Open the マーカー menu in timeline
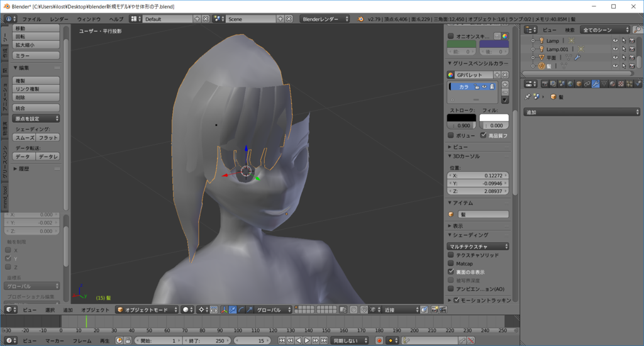This screenshot has width=644, height=346. (x=55, y=341)
